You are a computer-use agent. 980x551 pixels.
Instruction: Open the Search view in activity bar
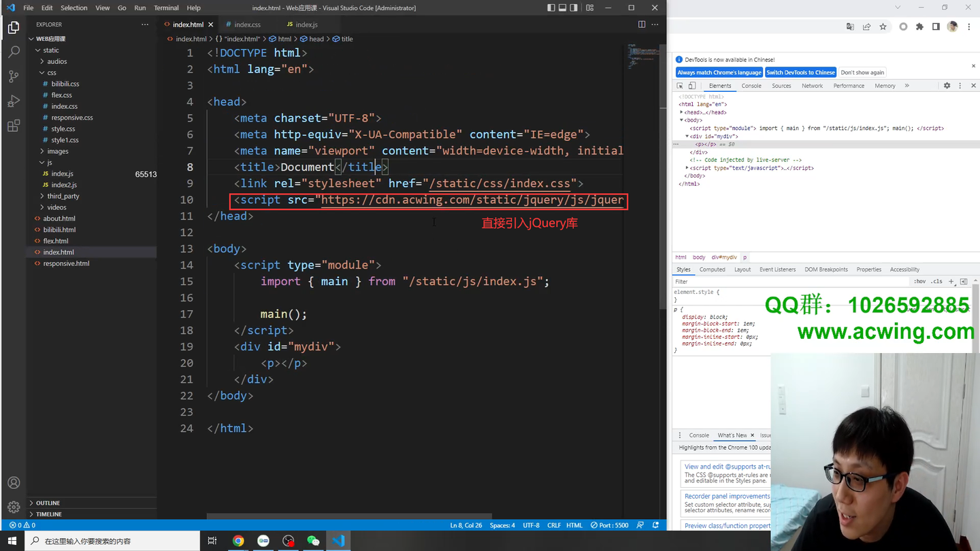point(14,52)
